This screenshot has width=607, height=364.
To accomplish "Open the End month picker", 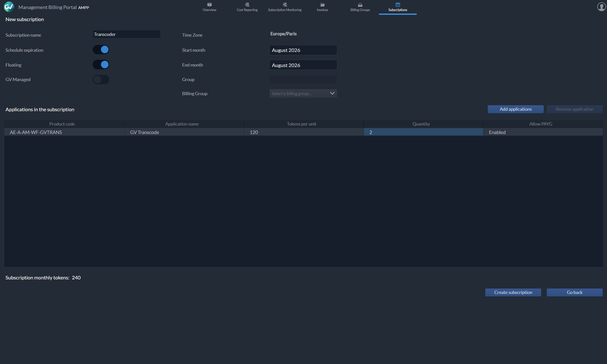I will [x=303, y=65].
